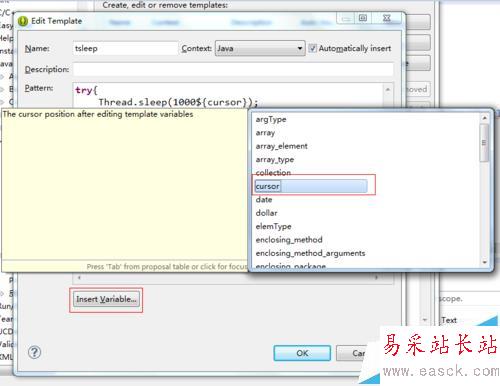
Task: Select the highlighted cursor variable
Action: [311, 186]
